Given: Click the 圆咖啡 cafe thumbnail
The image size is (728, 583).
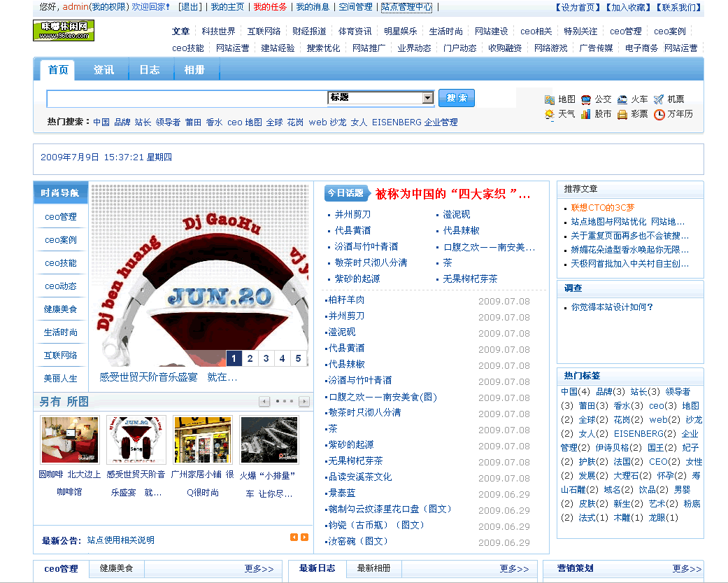Looking at the screenshot, I should click(70, 440).
